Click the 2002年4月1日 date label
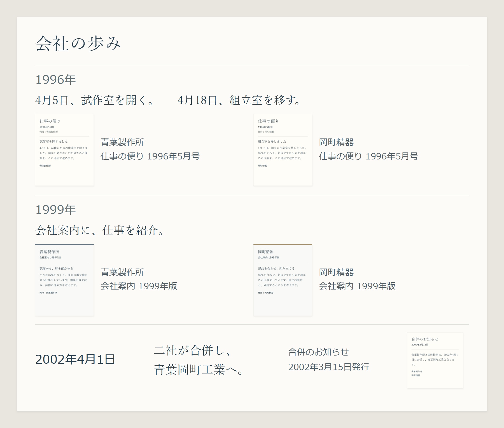The width and height of the screenshot is (504, 428). tap(75, 359)
